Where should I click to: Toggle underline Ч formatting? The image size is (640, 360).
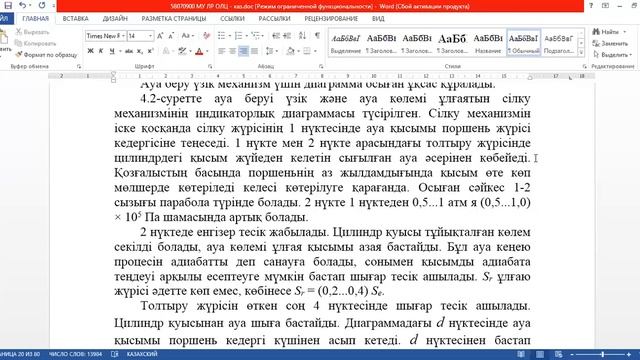click(111, 51)
